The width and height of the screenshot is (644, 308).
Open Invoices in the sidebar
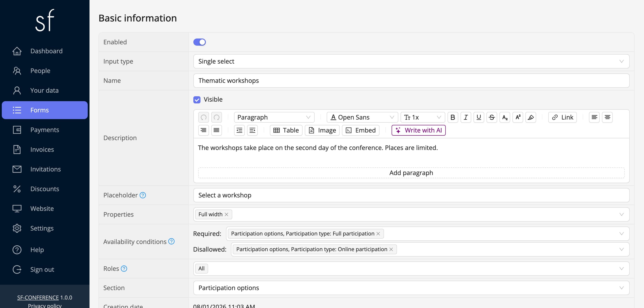[45, 150]
